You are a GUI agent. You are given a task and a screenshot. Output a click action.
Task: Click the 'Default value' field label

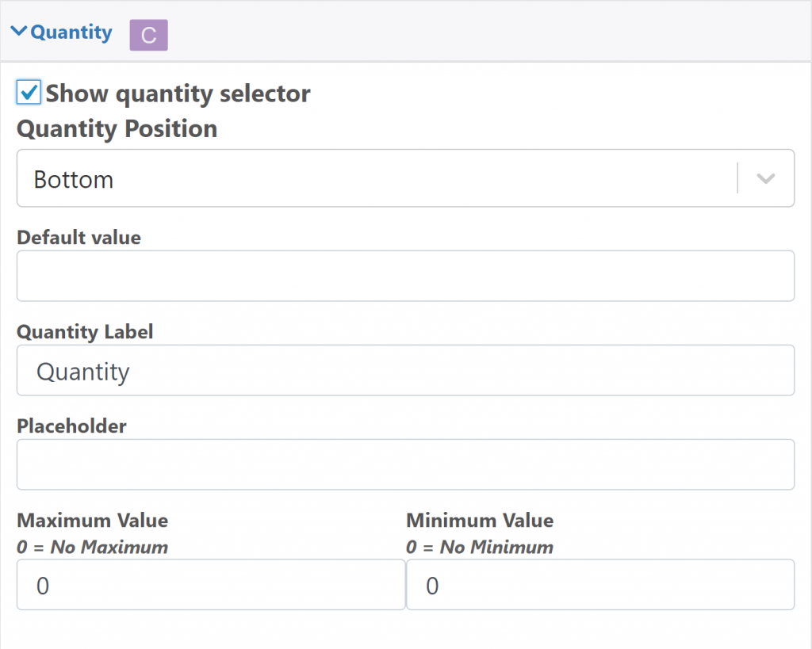tap(79, 238)
